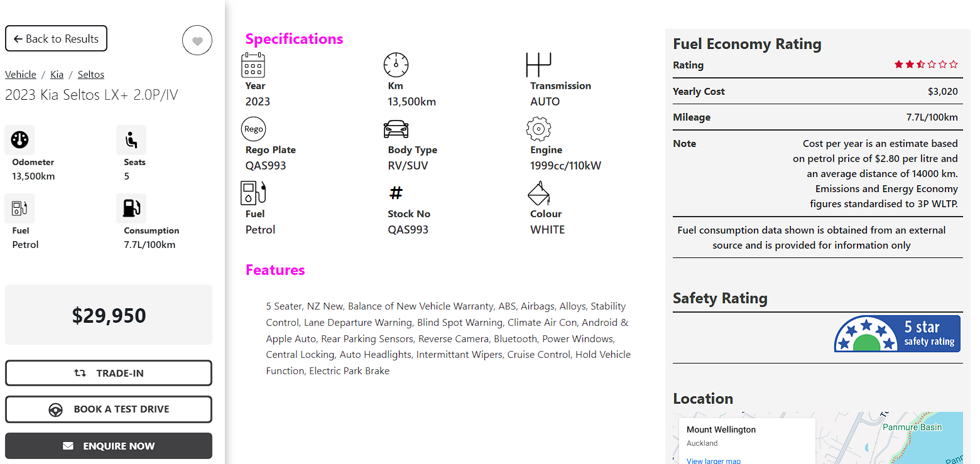
Task: Click the hash Stock No icon
Action: tap(396, 193)
